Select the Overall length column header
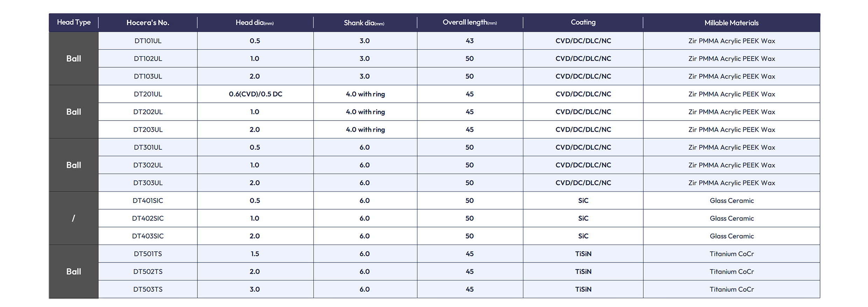The height and width of the screenshot is (307, 868). 470,22
